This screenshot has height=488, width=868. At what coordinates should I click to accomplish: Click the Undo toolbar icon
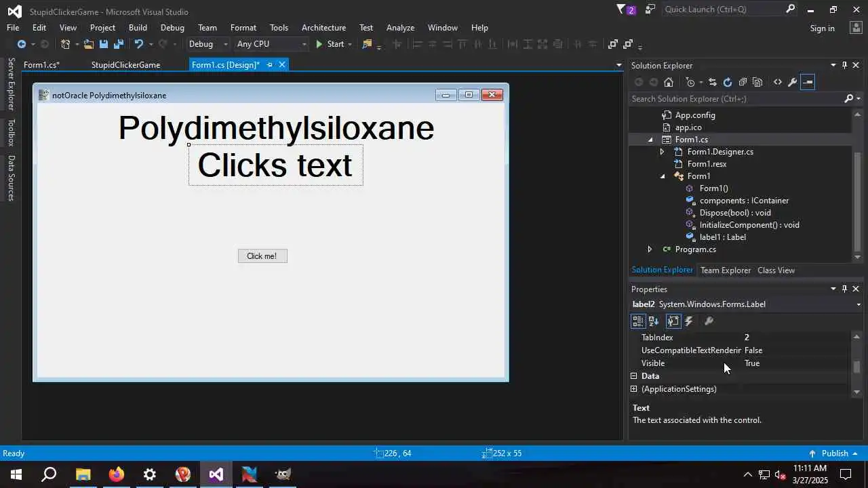point(138,44)
